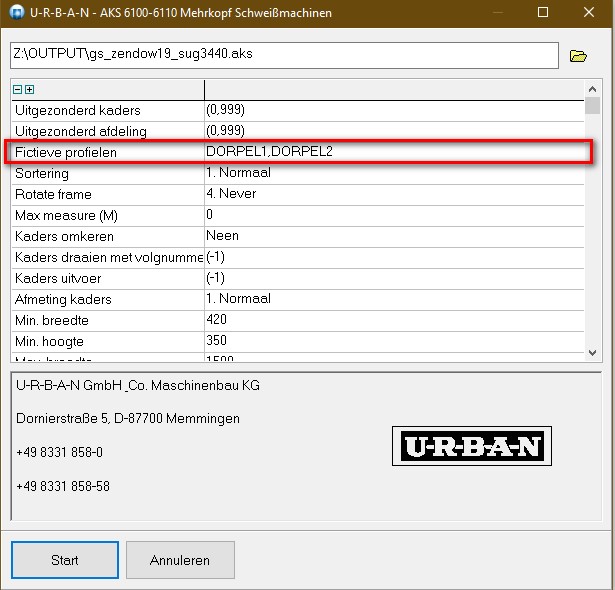615x590 pixels.
Task: Select the Fictieve profielen row label
Action: [66, 153]
